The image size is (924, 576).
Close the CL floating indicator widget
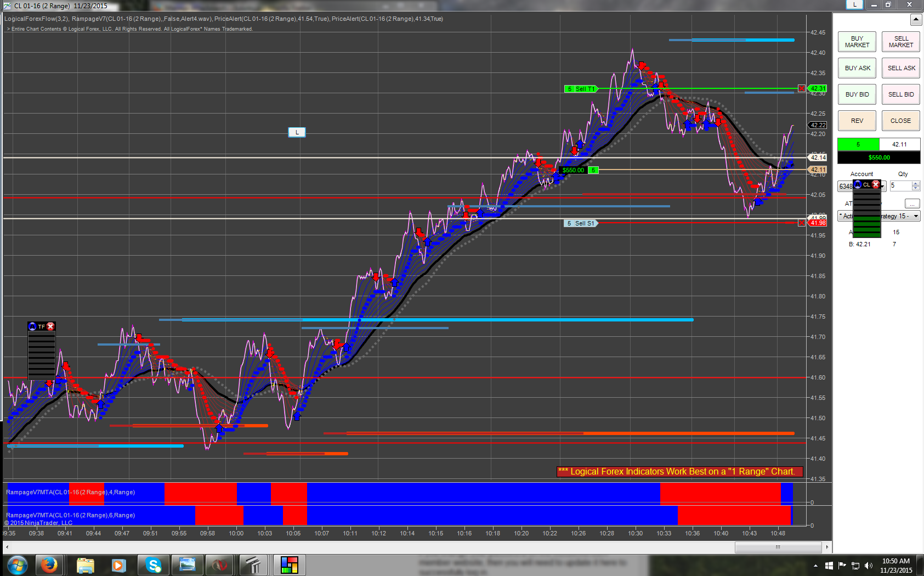(876, 184)
